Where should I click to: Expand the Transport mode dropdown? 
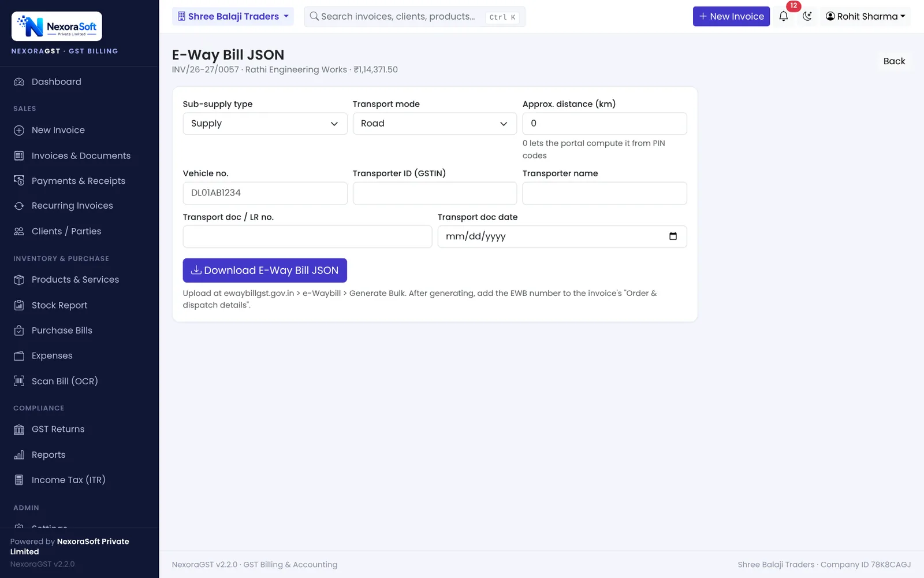pos(435,124)
